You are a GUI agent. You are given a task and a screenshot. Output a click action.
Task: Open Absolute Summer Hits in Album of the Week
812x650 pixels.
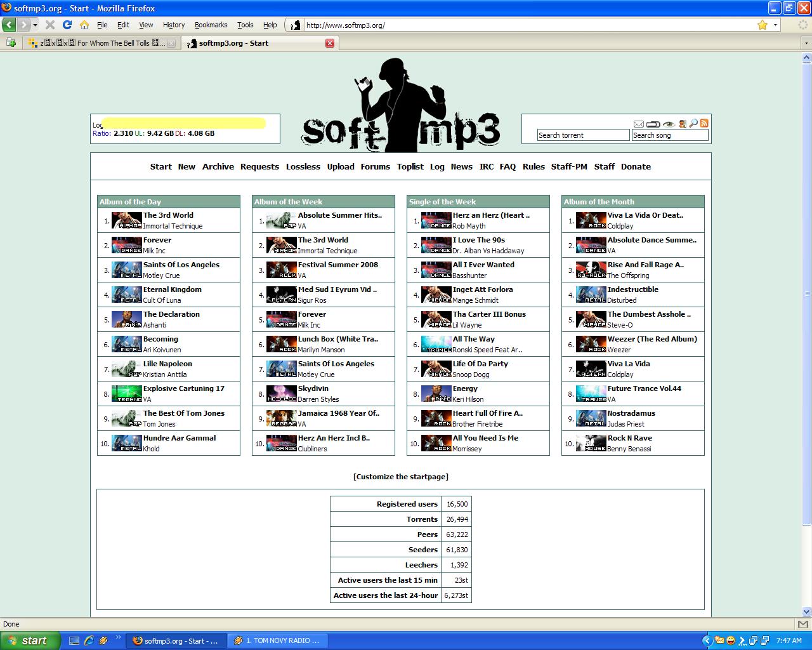coord(340,215)
